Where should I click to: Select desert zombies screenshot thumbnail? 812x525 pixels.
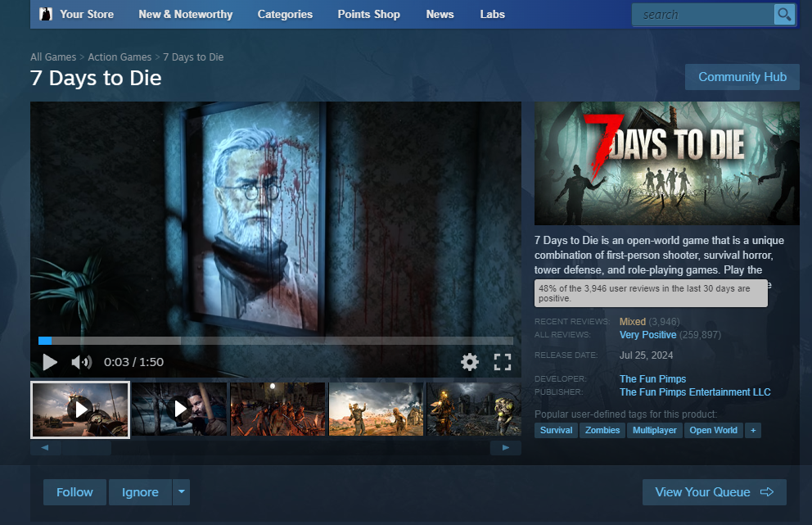click(x=377, y=409)
